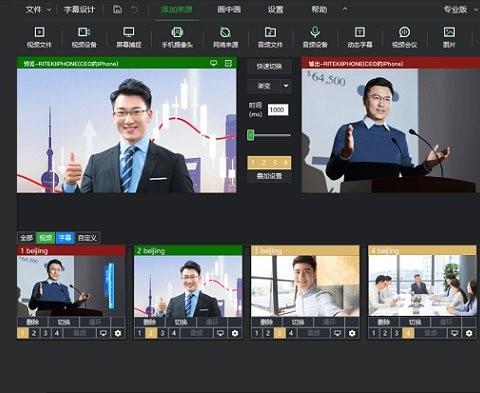Screen dimensions: 480x393
Task: Open the 文件 file menu dropdown
Action: pos(38,9)
